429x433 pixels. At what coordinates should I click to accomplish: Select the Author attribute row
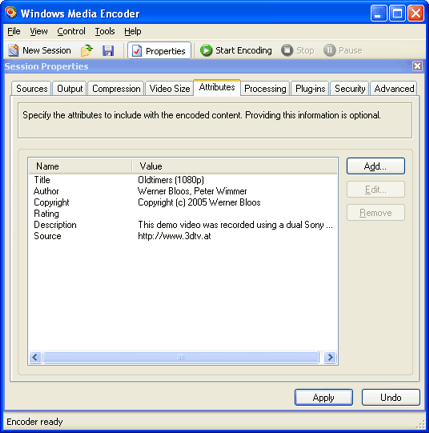click(183, 191)
